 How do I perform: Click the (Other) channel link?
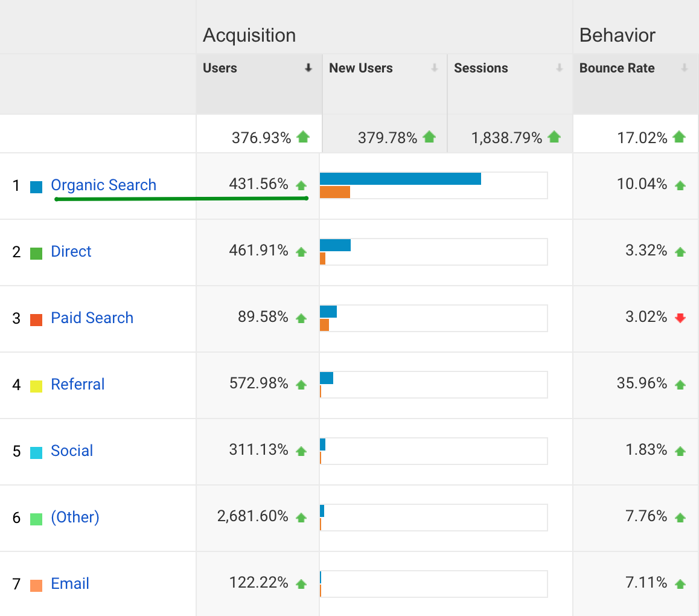pyautogui.click(x=75, y=518)
